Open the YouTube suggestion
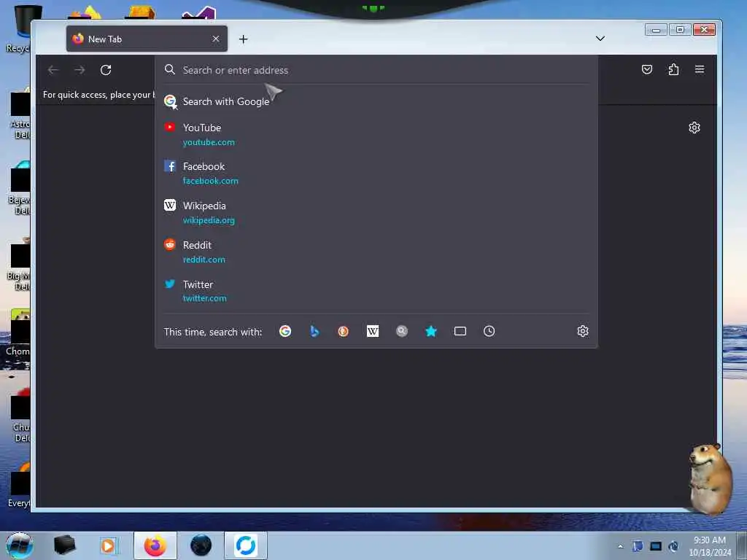The image size is (747, 560). coord(376,134)
